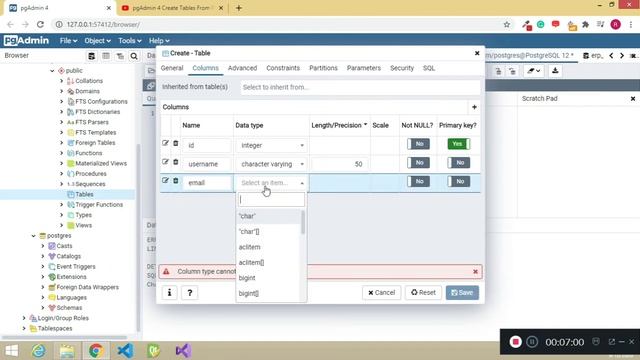Viewport: 640px width, 360px height.
Task: Select "char" in the data type list
Action: click(x=269, y=216)
